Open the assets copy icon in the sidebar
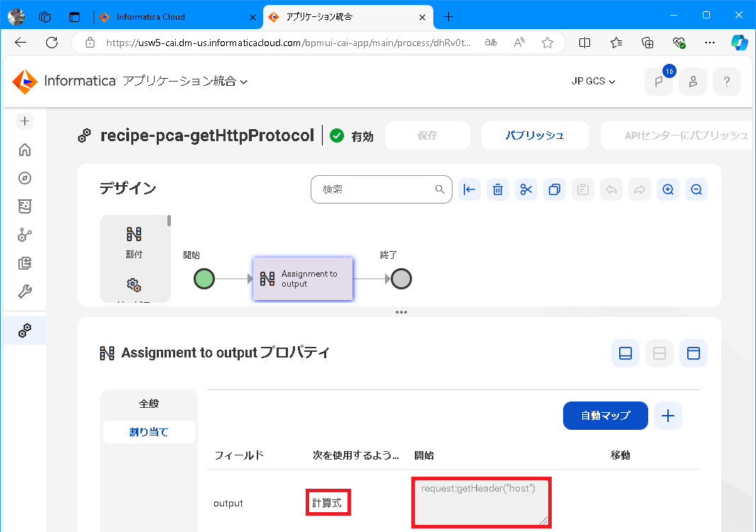This screenshot has width=756, height=532. coord(25,263)
